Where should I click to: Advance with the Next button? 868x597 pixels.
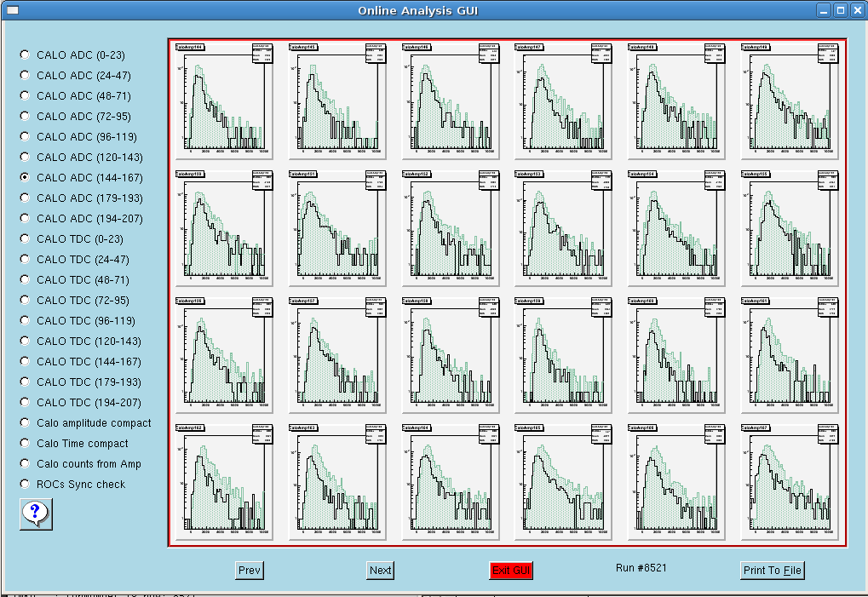coord(380,571)
